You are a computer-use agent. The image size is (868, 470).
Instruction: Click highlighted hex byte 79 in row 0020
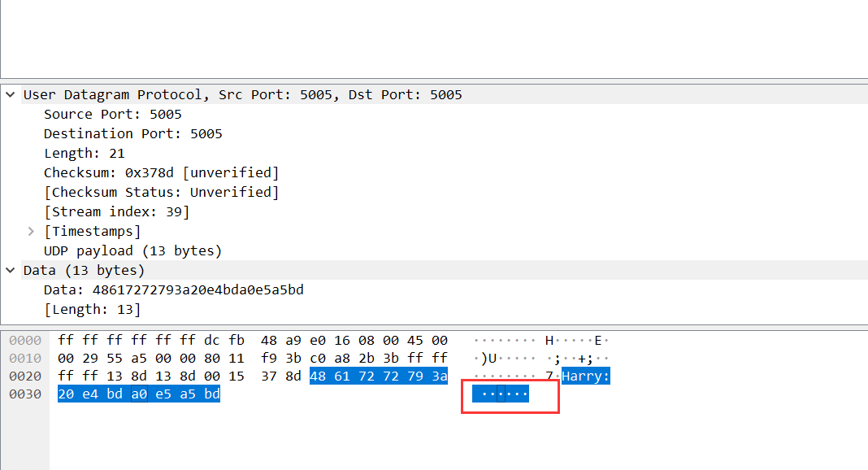click(415, 376)
